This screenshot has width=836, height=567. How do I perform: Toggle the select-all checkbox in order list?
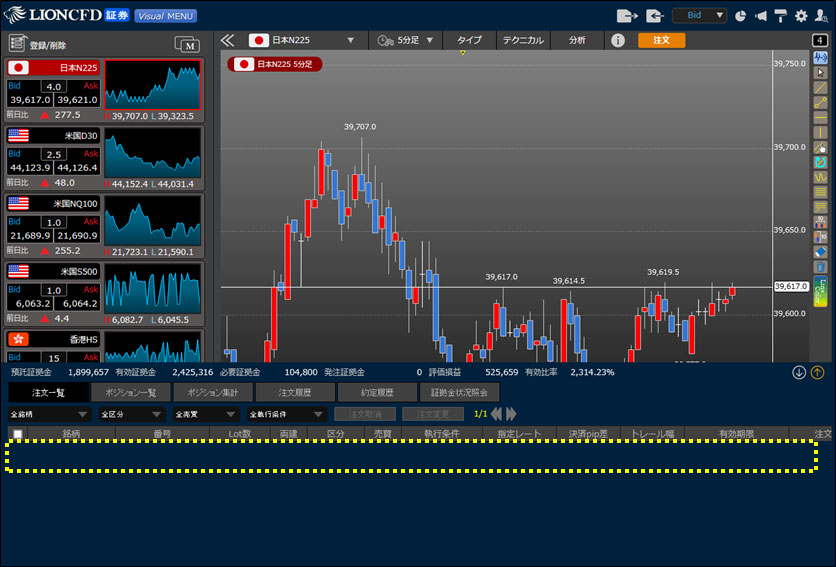17,434
